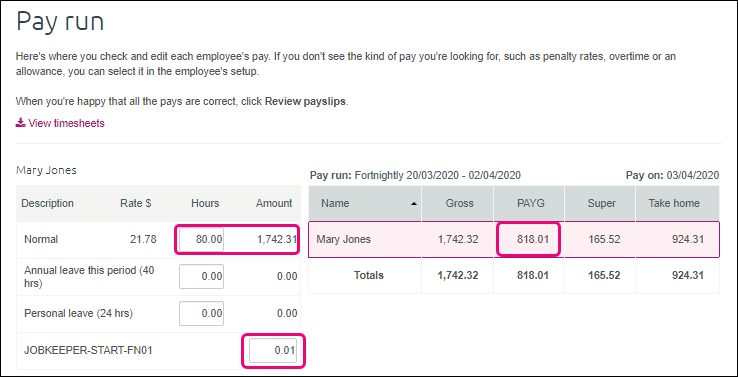Click Mary Jones PAYG value 818.01
738x377 pixels.
pos(532,240)
